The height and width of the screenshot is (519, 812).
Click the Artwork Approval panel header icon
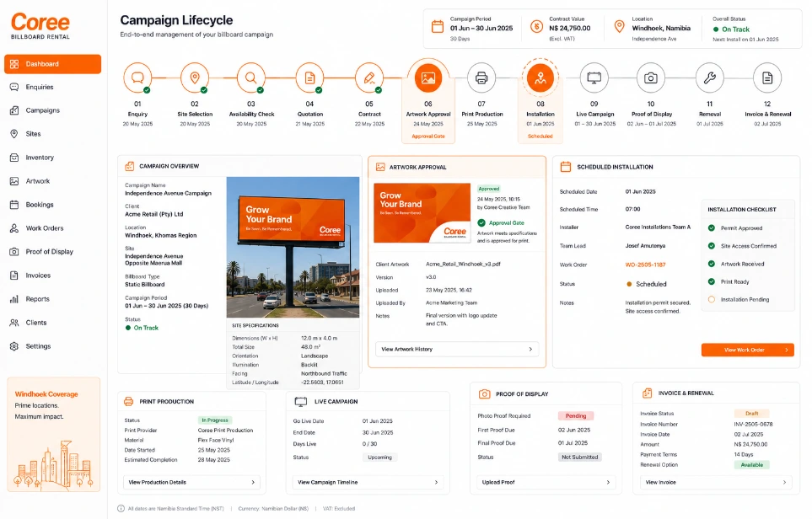(x=380, y=167)
